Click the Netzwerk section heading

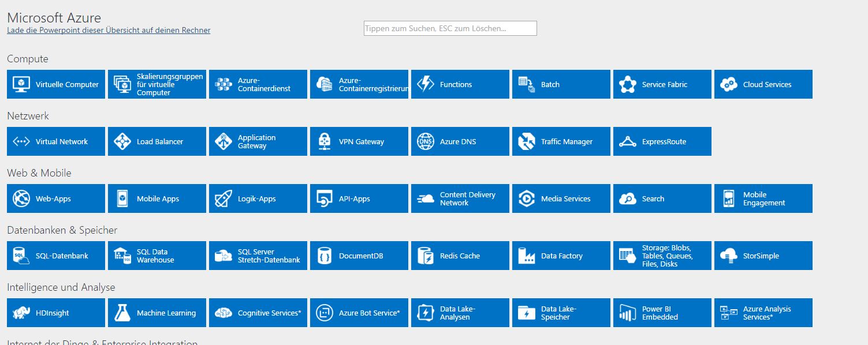[x=28, y=116]
